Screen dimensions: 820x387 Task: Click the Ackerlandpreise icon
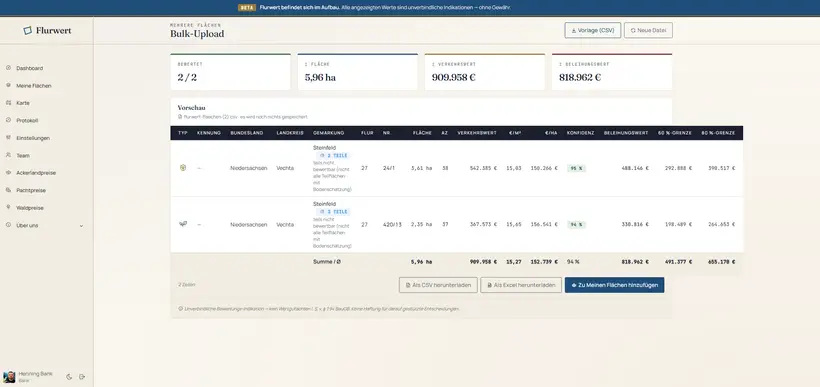click(8, 173)
